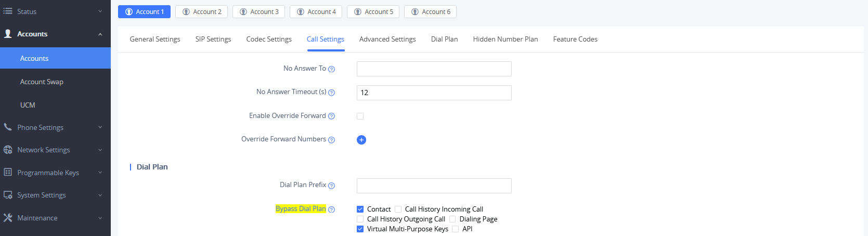Click the Maintenance wrench icon in sidebar
The height and width of the screenshot is (236, 868).
[8, 218]
